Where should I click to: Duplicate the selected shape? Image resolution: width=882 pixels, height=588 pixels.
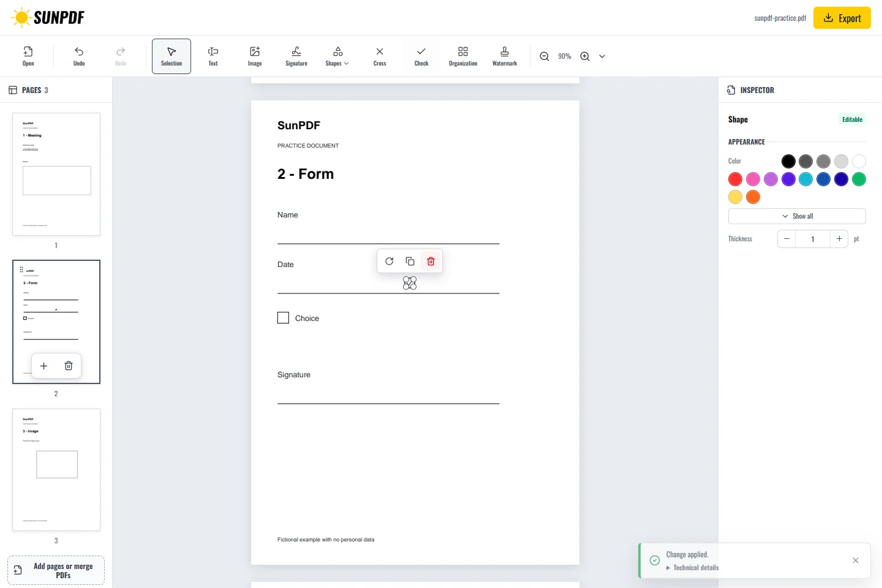tap(410, 262)
